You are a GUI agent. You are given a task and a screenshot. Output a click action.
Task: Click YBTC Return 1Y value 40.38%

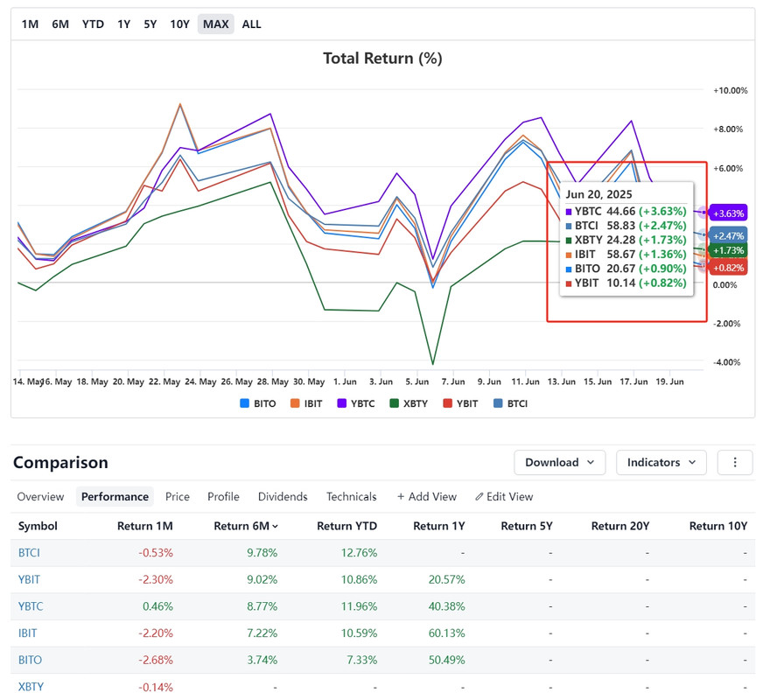click(x=446, y=606)
